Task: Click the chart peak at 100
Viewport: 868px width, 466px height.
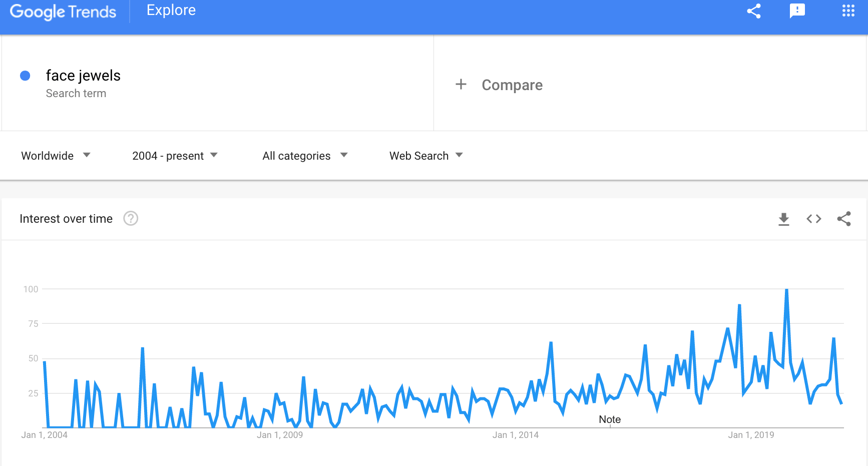Action: click(787, 290)
